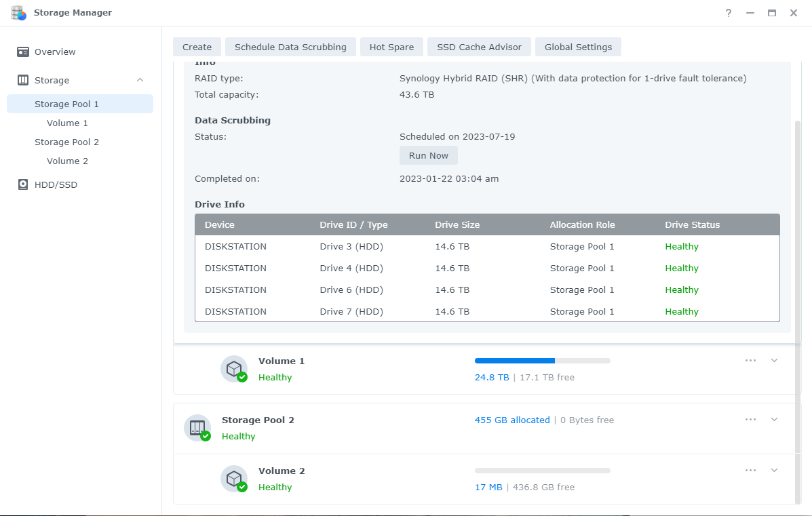Click the Device column header
812x516 pixels.
(220, 224)
